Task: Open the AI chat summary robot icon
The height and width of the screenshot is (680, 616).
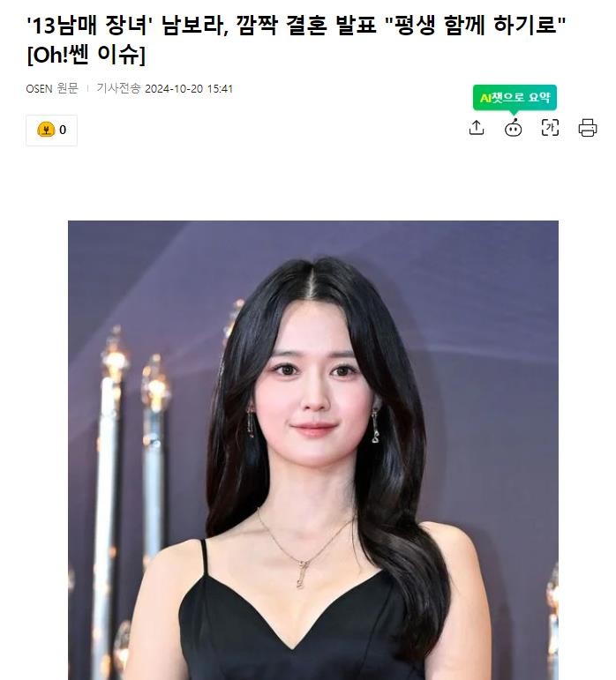Action: [x=514, y=128]
